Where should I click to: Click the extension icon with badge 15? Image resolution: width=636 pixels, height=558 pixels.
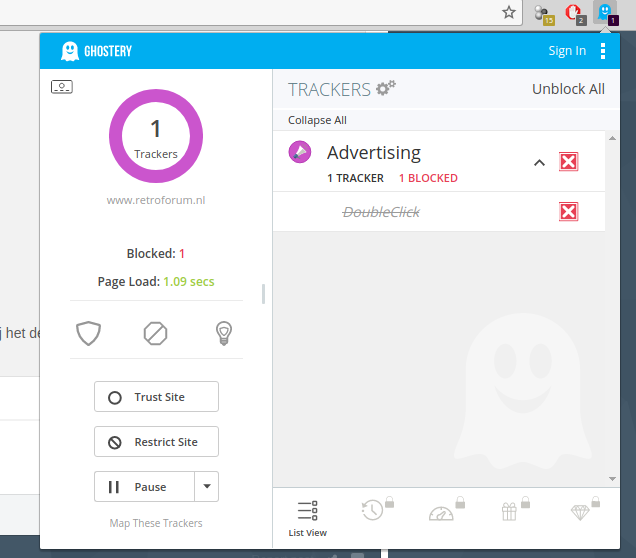pos(544,14)
